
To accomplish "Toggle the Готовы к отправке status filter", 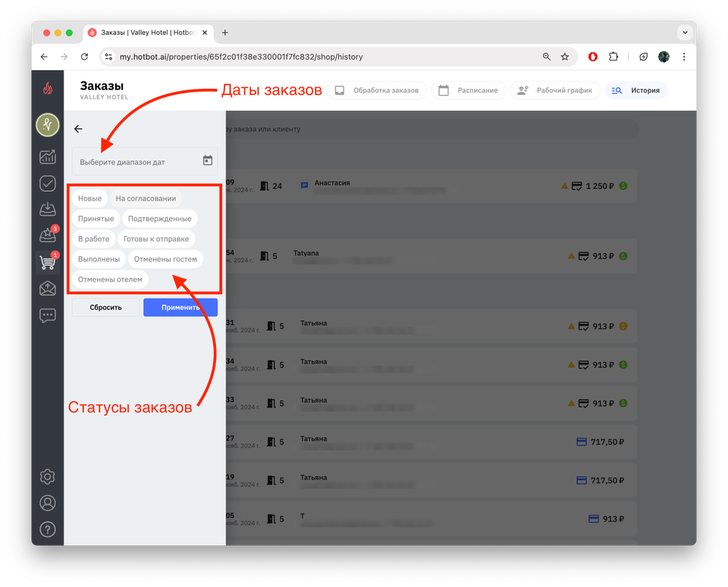I will pyautogui.click(x=156, y=239).
